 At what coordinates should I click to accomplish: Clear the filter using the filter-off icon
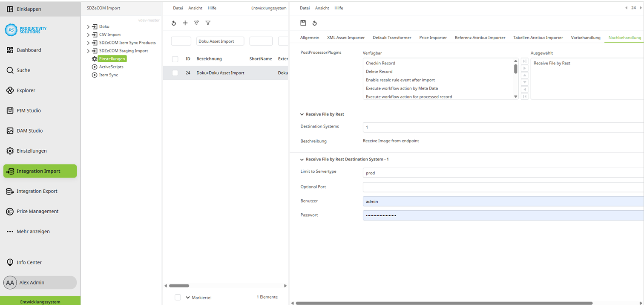tap(196, 23)
